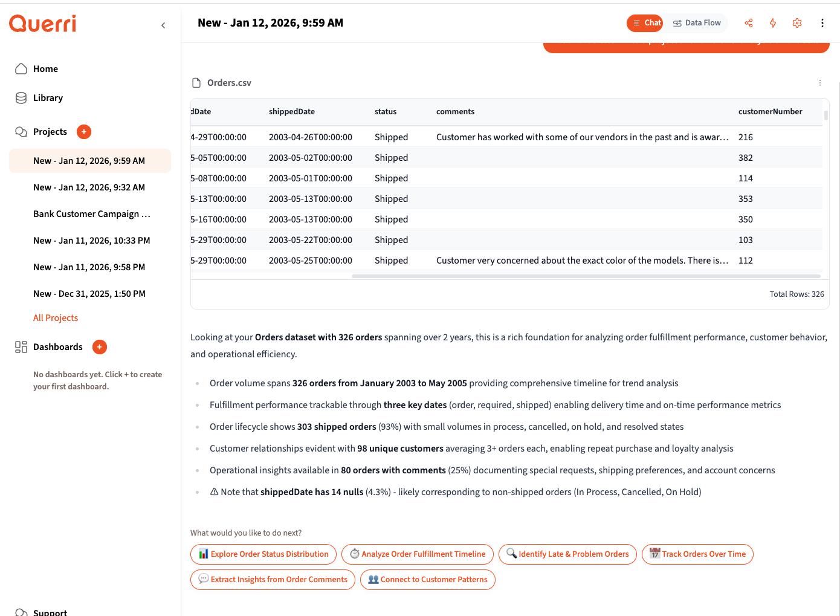This screenshot has height=616, width=840.
Task: Open the share options icon
Action: [x=749, y=22]
